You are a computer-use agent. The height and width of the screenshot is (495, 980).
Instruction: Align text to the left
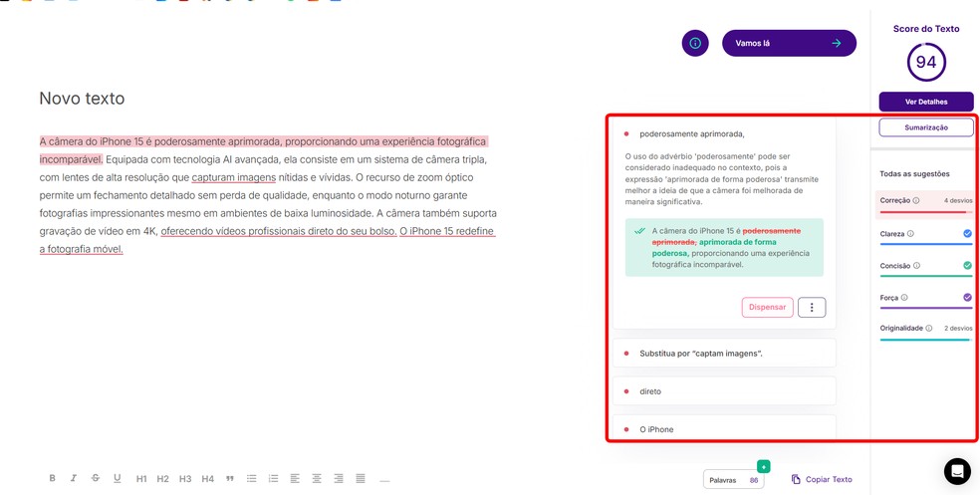pyautogui.click(x=295, y=479)
